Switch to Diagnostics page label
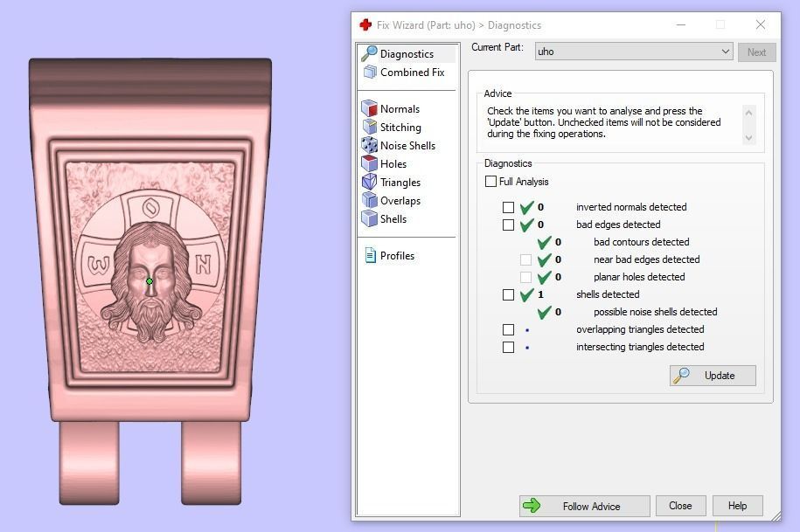Image resolution: width=800 pixels, height=532 pixels. (407, 54)
